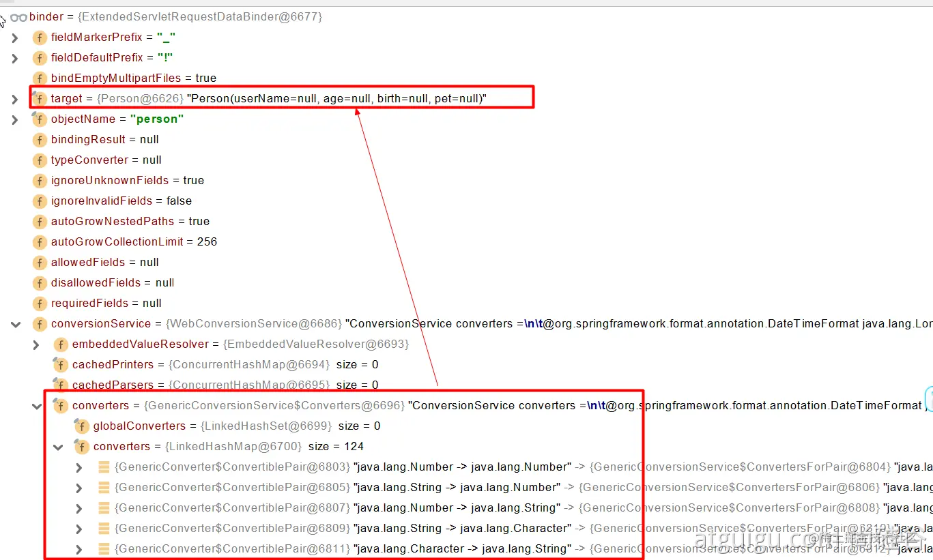
Task: Click the field icon of autoGrowNestedPaths
Action: pos(40,222)
